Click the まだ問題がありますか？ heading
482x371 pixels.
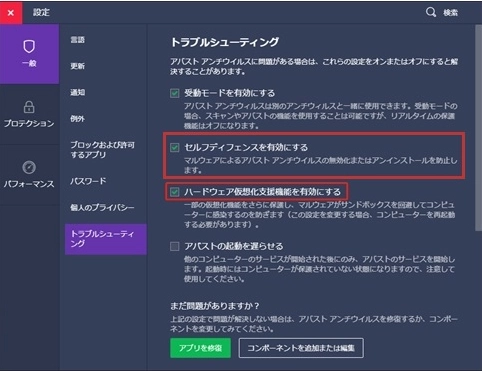[x=215, y=306]
